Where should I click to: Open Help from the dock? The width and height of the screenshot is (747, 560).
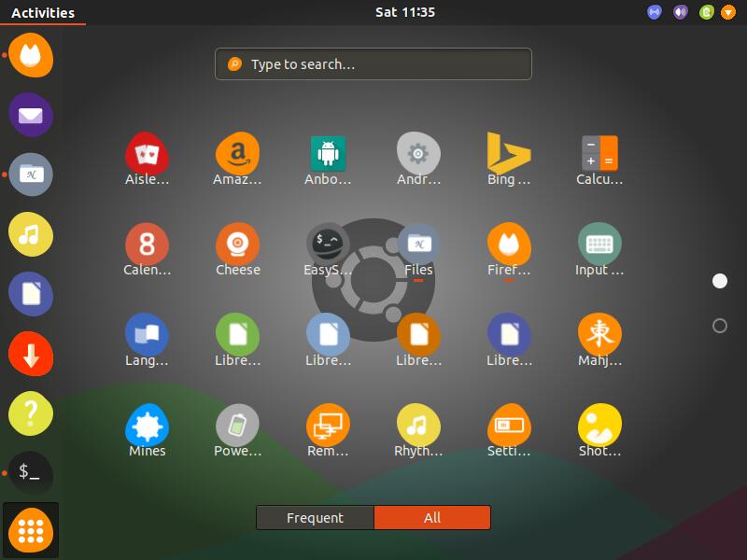coord(31,413)
